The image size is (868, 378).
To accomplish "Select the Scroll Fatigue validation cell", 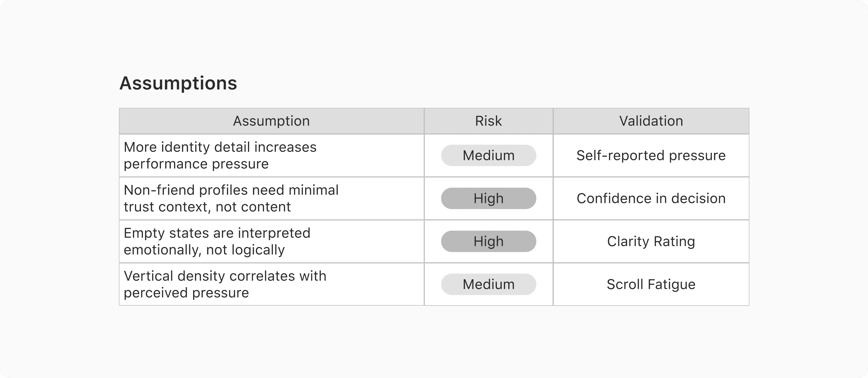I will tap(651, 284).
